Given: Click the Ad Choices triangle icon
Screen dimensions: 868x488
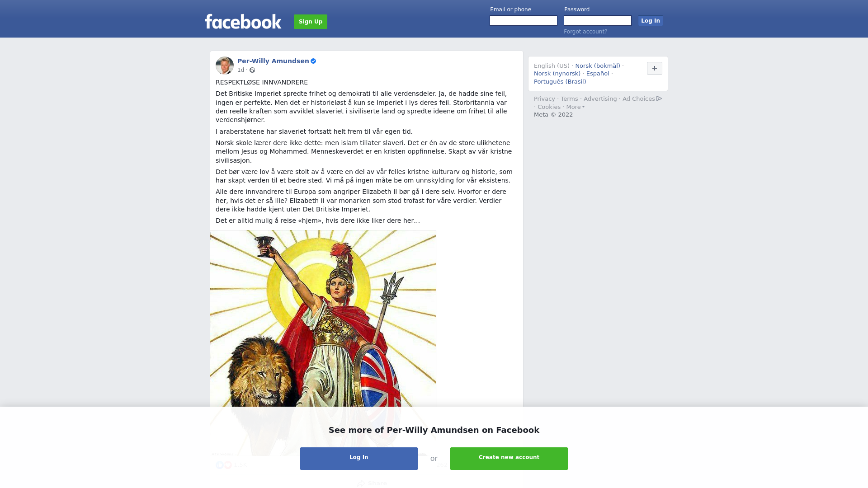Looking at the screenshot, I should pyautogui.click(x=659, y=99).
